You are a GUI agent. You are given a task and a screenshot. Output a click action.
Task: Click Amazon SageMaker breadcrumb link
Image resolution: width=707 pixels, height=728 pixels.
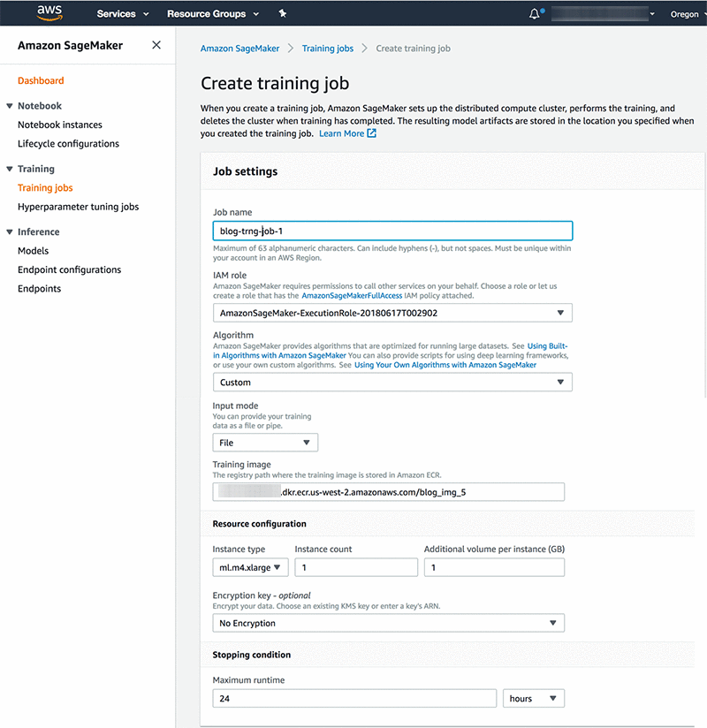tap(239, 49)
